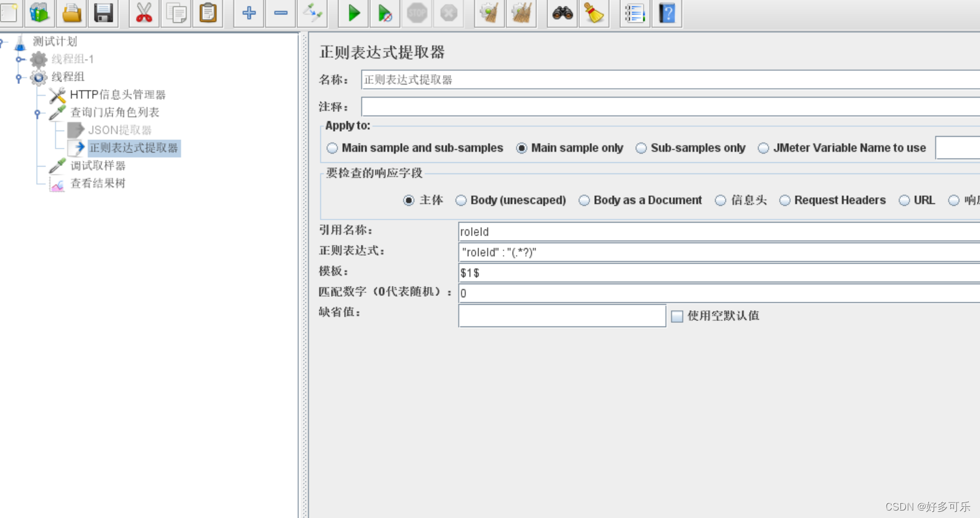
Task: Select JMeter Variable Name to use radio
Action: click(x=763, y=148)
